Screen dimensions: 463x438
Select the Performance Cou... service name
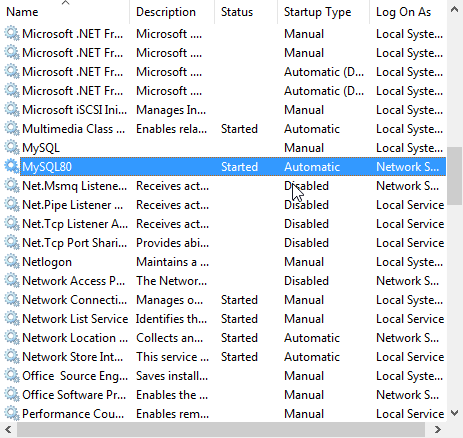coord(73,414)
